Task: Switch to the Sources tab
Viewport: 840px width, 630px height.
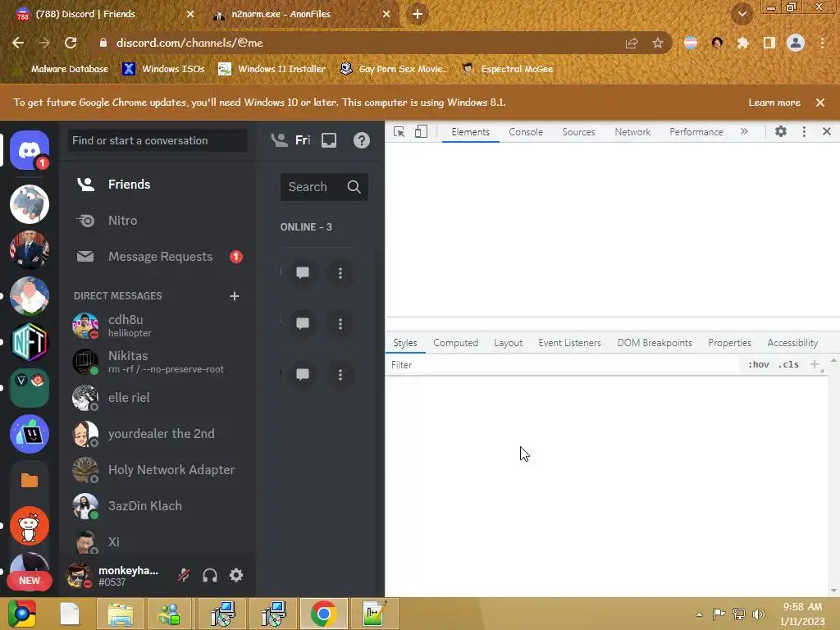Action: [x=578, y=132]
